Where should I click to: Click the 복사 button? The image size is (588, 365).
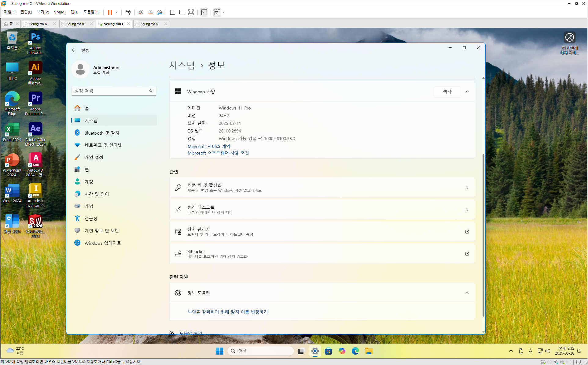coord(447,91)
